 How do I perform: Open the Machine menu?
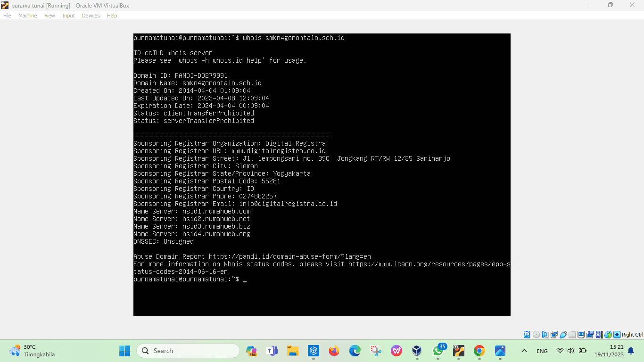[x=27, y=16]
